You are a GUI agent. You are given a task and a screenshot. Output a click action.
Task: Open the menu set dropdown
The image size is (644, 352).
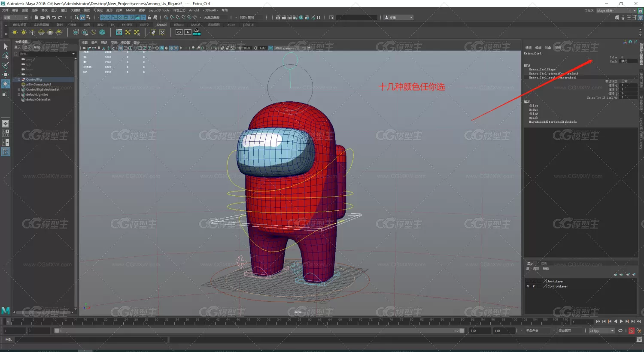15,18
